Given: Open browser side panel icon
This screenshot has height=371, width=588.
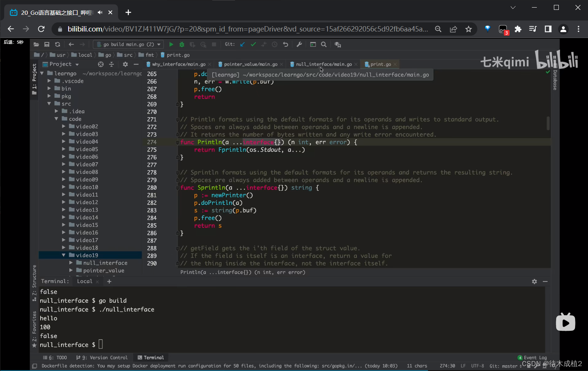Looking at the screenshot, I should 548,29.
